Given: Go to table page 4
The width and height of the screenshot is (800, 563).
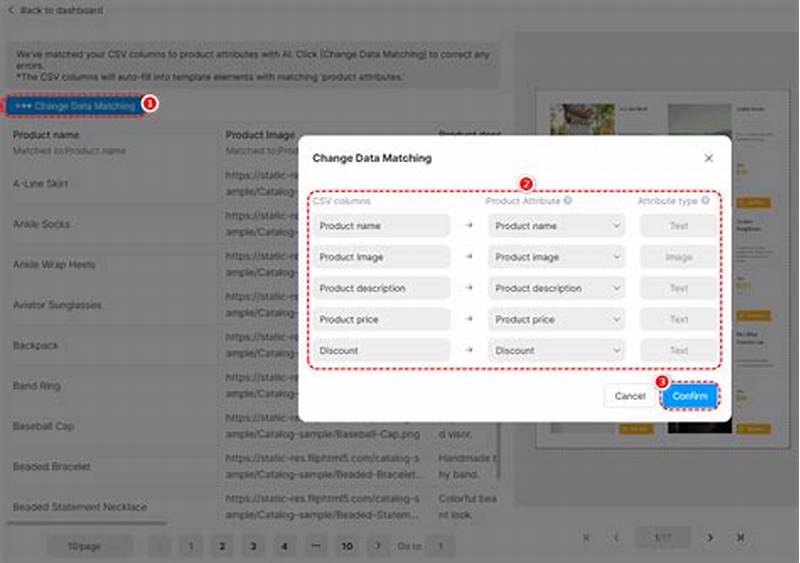Looking at the screenshot, I should tap(284, 546).
